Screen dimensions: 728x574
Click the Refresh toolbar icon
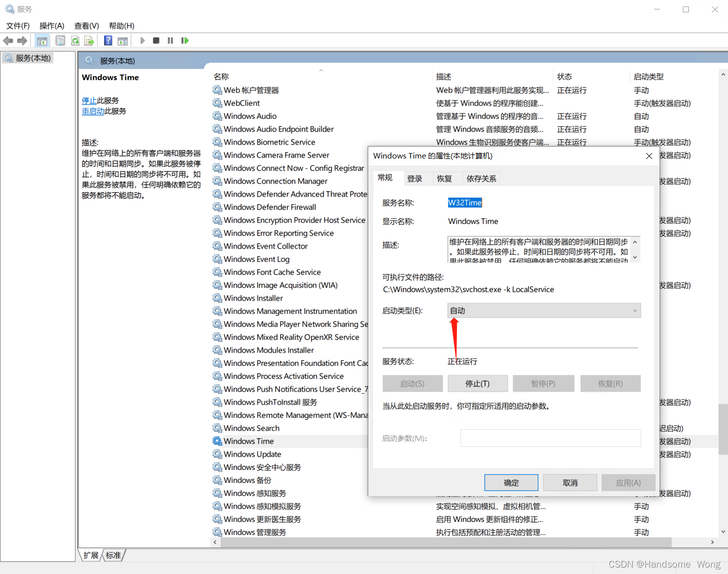click(75, 41)
